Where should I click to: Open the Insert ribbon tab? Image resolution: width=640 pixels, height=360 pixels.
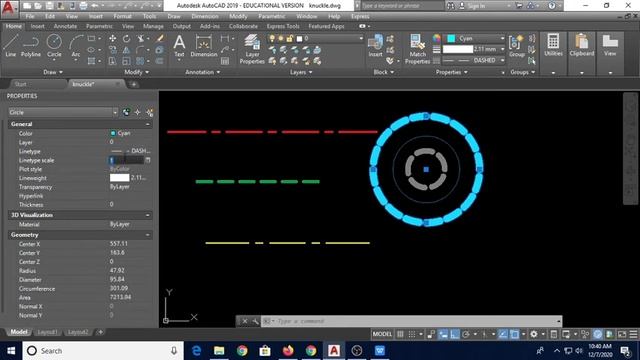pyautogui.click(x=38, y=26)
